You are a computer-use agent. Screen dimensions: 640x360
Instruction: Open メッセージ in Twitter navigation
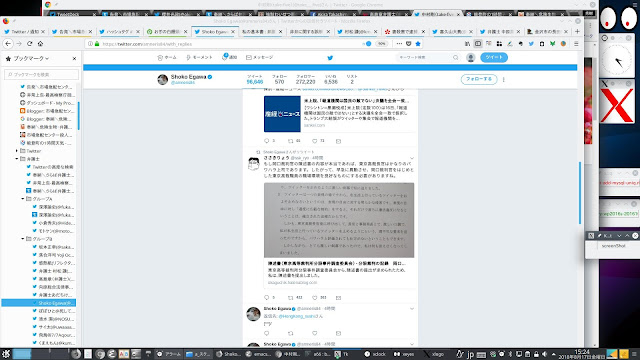point(259,58)
